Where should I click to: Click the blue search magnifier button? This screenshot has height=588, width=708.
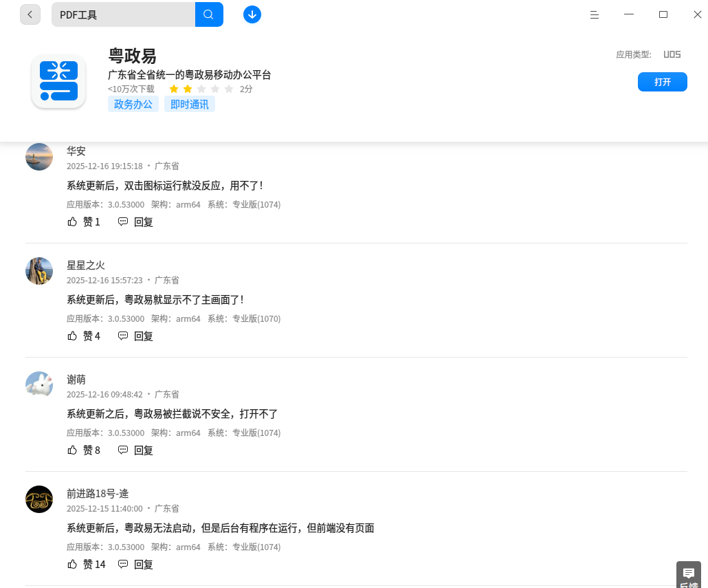click(208, 14)
